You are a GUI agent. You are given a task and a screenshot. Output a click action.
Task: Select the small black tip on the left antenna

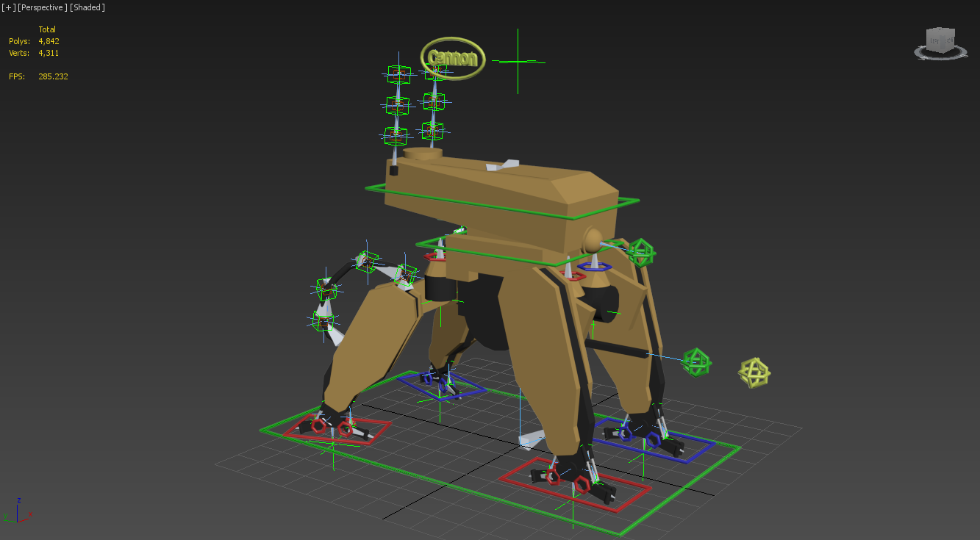click(394, 170)
